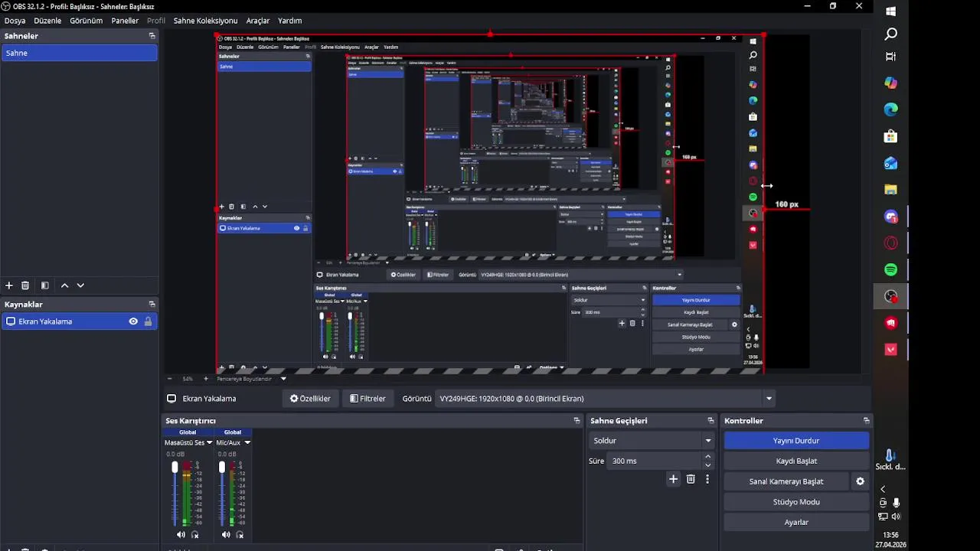Toggle monitoring headphone icon for Mic/Aux
The height and width of the screenshot is (551, 980).
click(x=240, y=535)
